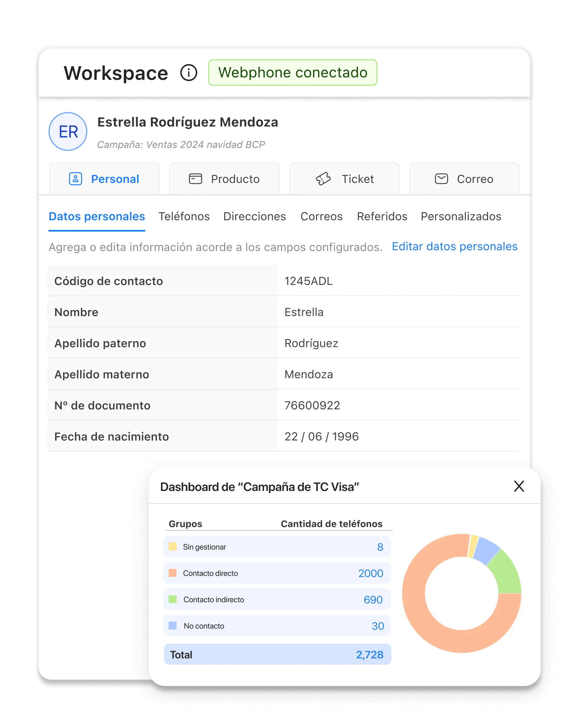576x728 pixels.
Task: Show the Personalizados sub-tab
Action: pos(461,216)
